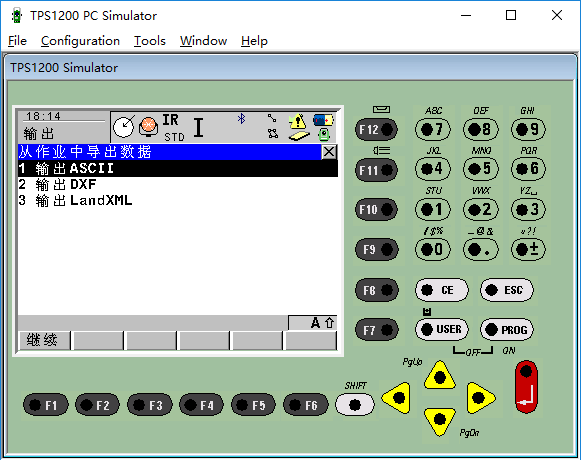Click the F1 function key
This screenshot has width=581, height=460.
tap(46, 405)
